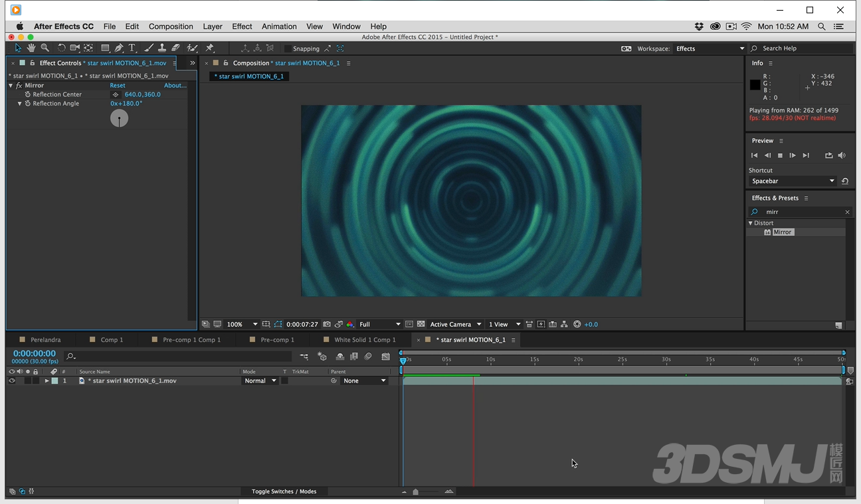Open the Parent None dropdown
The width and height of the screenshot is (861, 504).
(x=364, y=380)
